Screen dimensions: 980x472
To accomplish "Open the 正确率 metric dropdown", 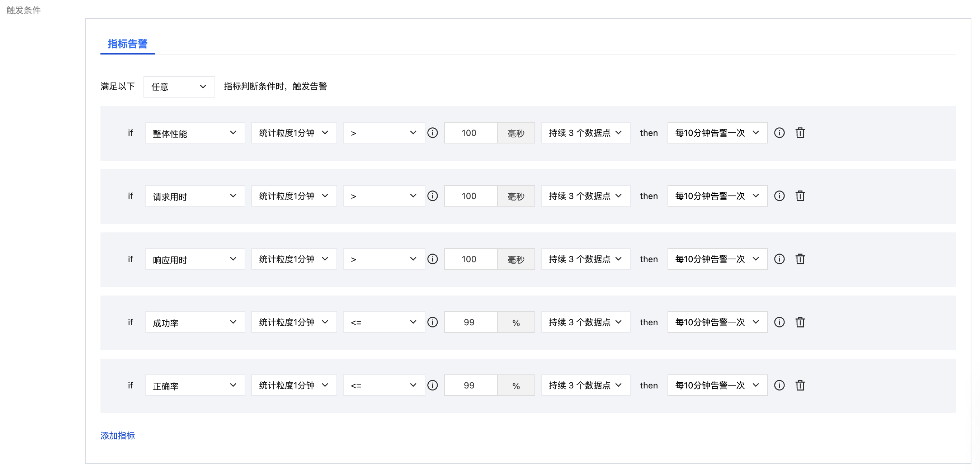I will 195,385.
